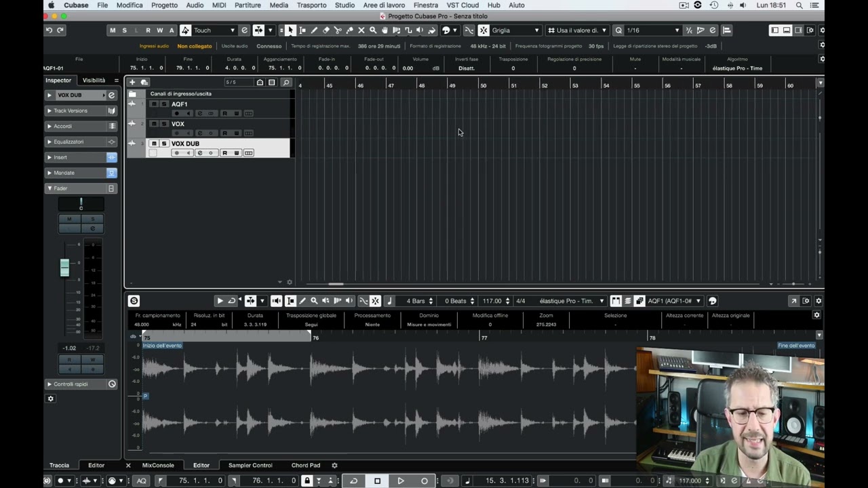Click the transport Play button
Viewport: 868px width, 488px height.
(x=401, y=481)
